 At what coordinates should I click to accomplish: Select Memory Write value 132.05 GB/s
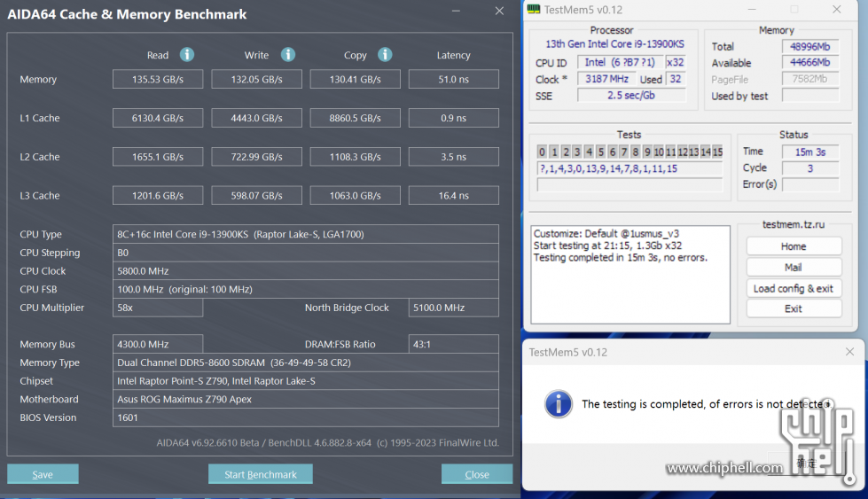[x=257, y=79]
